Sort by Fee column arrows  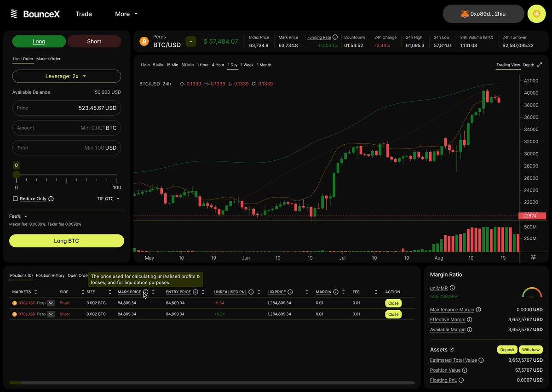(376, 292)
